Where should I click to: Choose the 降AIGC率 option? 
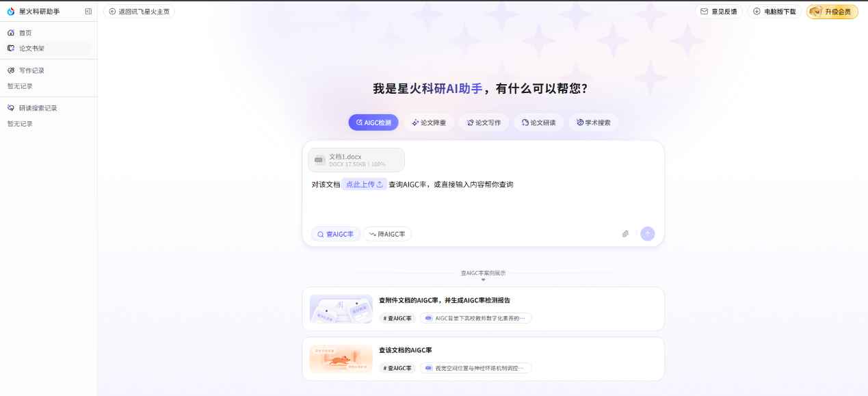pyautogui.click(x=387, y=234)
